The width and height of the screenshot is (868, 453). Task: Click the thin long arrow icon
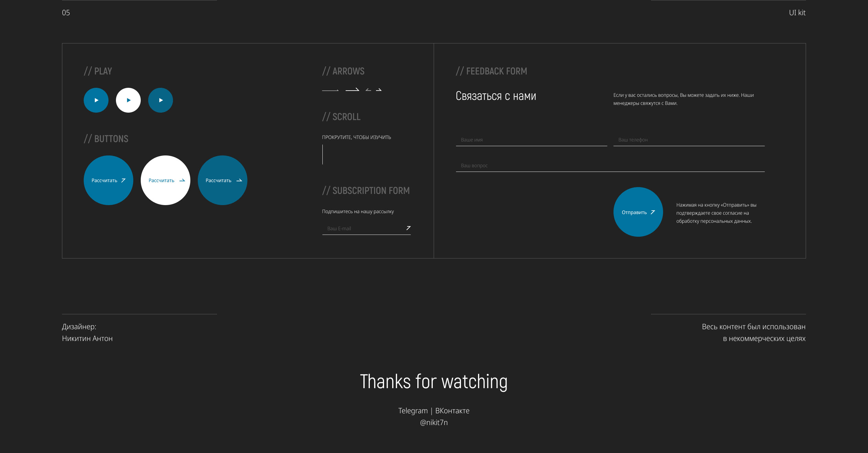tap(330, 90)
